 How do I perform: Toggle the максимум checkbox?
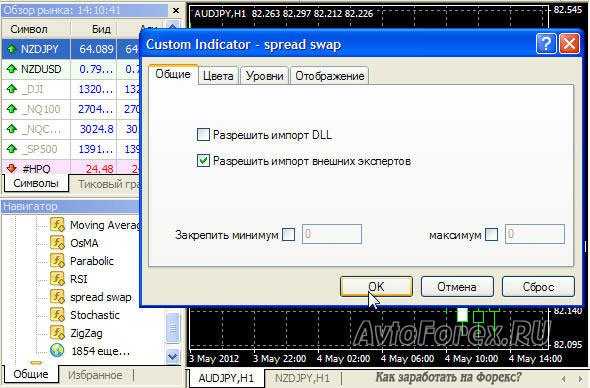coord(491,234)
